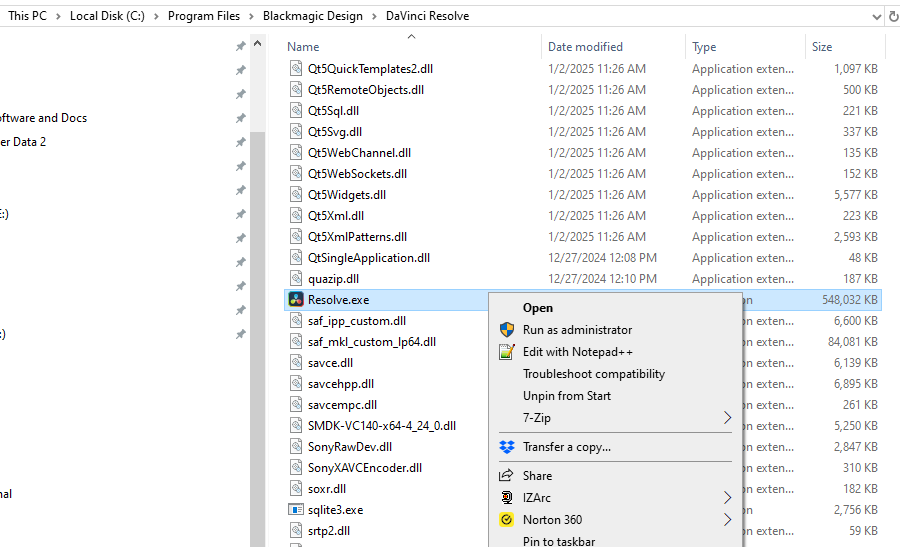
Task: Select the saf_mkl_custom_lp64.dll file name
Action: tap(371, 342)
